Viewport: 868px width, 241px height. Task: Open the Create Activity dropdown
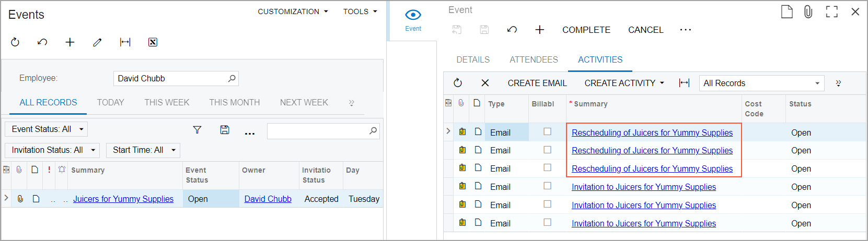[x=624, y=83]
